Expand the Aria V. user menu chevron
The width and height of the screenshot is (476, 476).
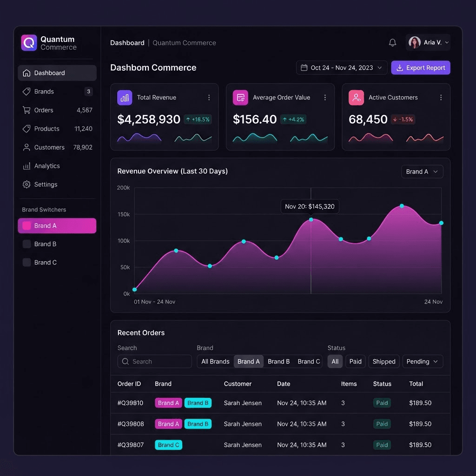447,42
